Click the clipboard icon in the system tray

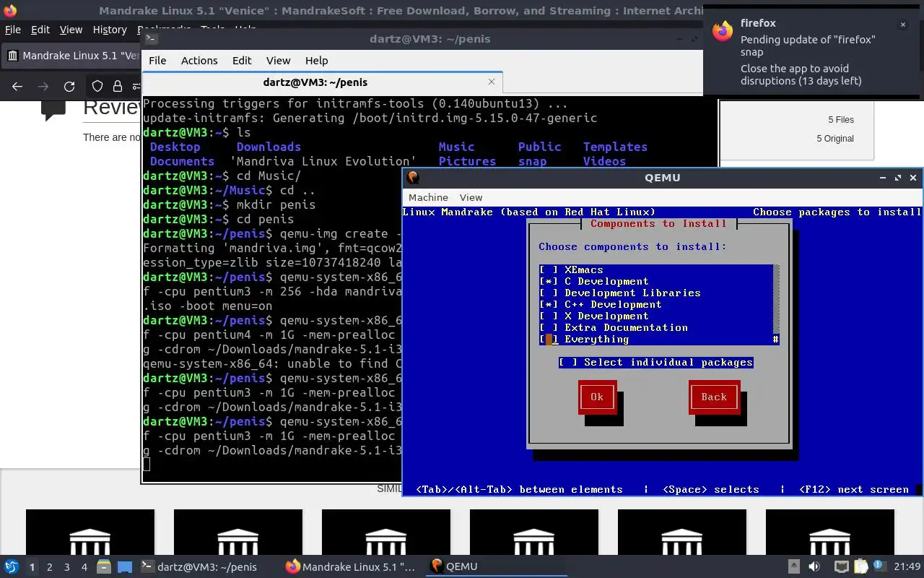[x=862, y=566]
